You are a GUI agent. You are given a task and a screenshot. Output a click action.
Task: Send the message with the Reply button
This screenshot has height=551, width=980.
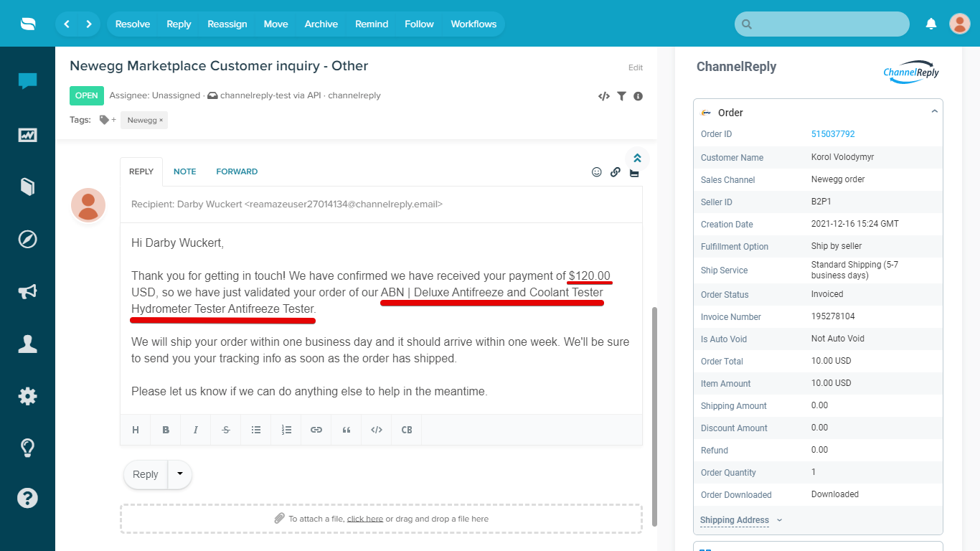[146, 474]
